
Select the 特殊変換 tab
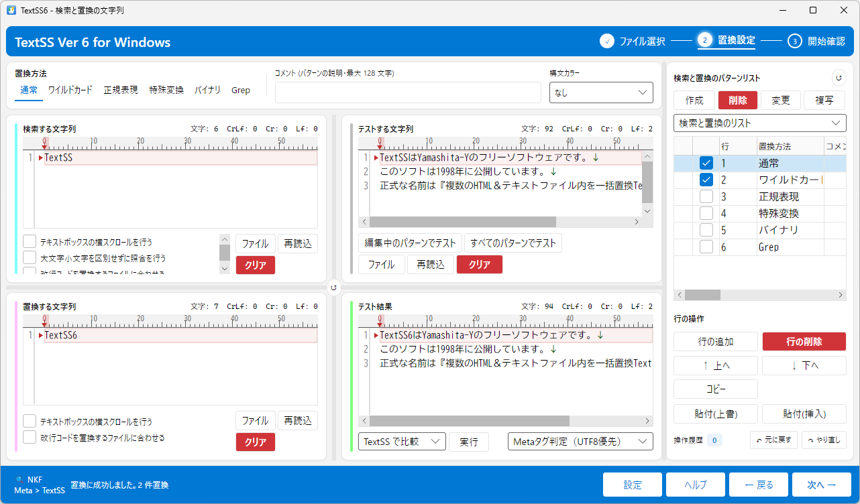point(166,90)
